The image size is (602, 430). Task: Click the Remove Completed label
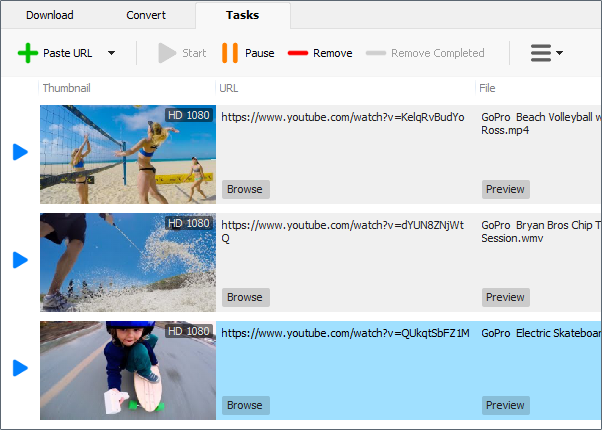click(438, 53)
